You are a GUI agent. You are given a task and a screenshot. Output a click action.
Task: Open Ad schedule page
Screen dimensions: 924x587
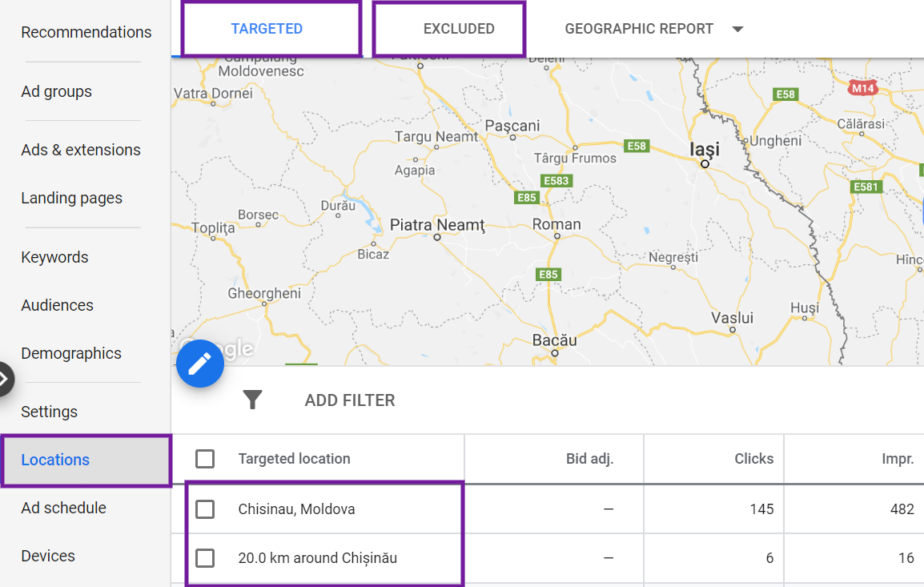(63, 508)
